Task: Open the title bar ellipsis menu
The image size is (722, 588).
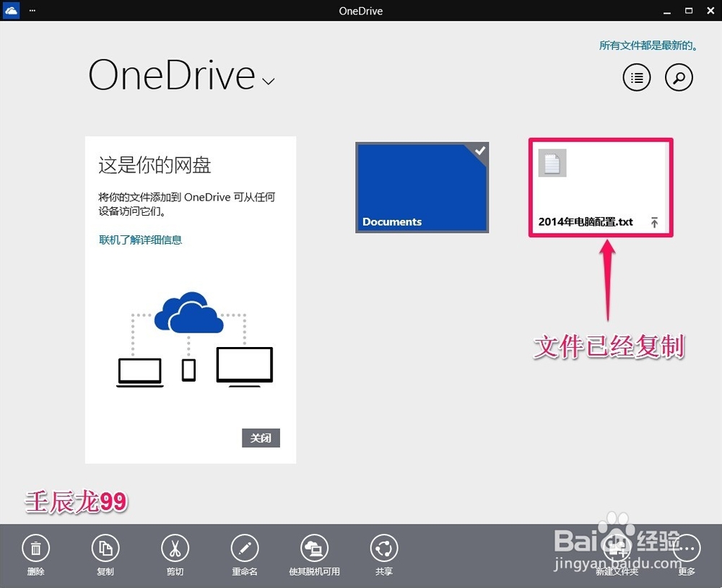Action: pyautogui.click(x=32, y=10)
